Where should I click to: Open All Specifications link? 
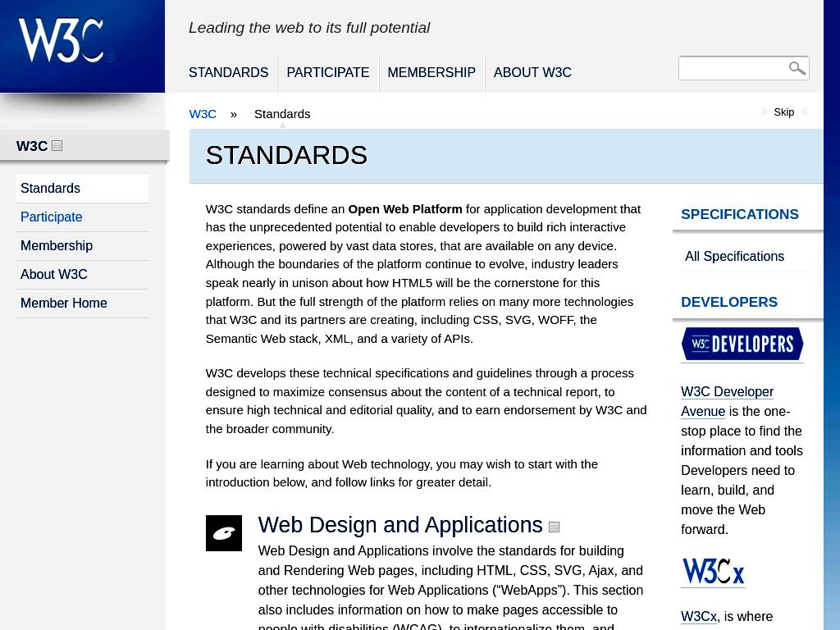coord(734,257)
